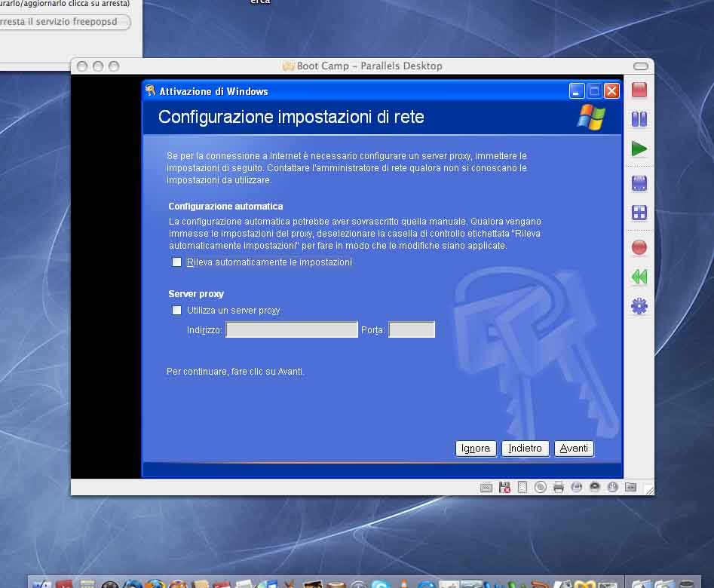Click the toolbar toggle pill in Parallels title bar
The image size is (714, 588).
coord(641,66)
